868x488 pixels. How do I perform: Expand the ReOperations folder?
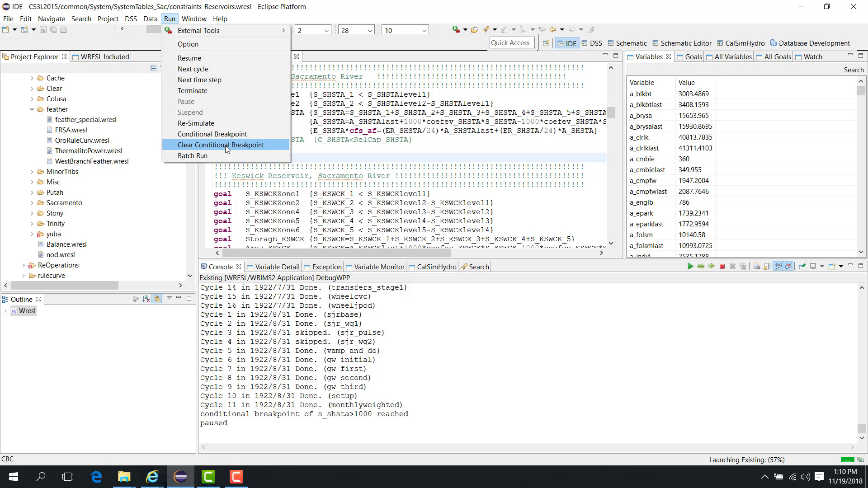pos(24,265)
